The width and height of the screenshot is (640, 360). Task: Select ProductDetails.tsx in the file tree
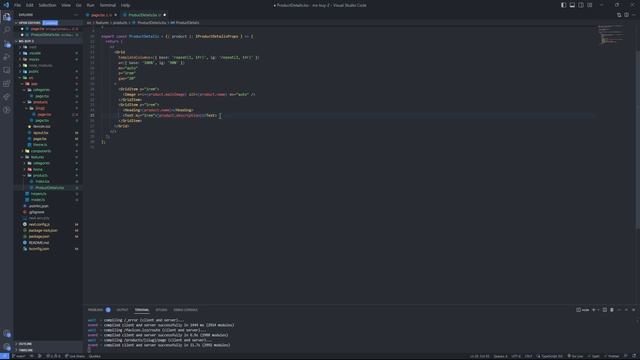click(49, 188)
